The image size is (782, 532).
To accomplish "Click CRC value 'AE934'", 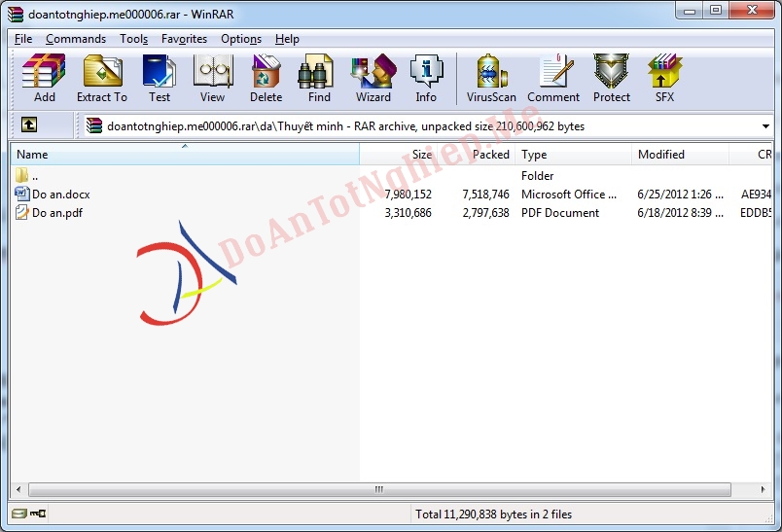I will coord(756,194).
